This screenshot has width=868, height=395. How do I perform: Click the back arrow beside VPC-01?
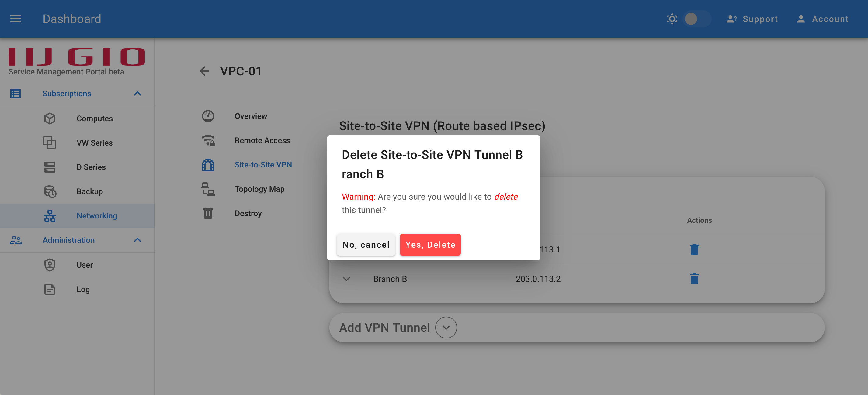click(204, 71)
